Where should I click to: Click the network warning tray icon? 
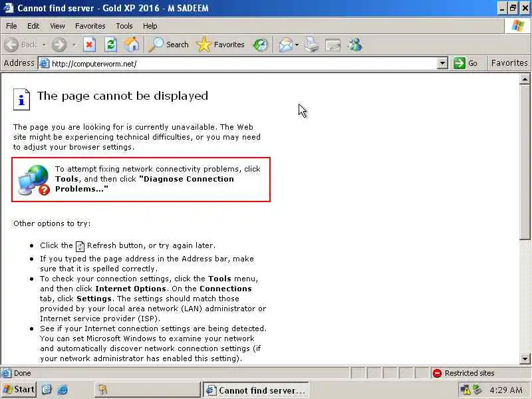pyautogui.click(x=465, y=390)
